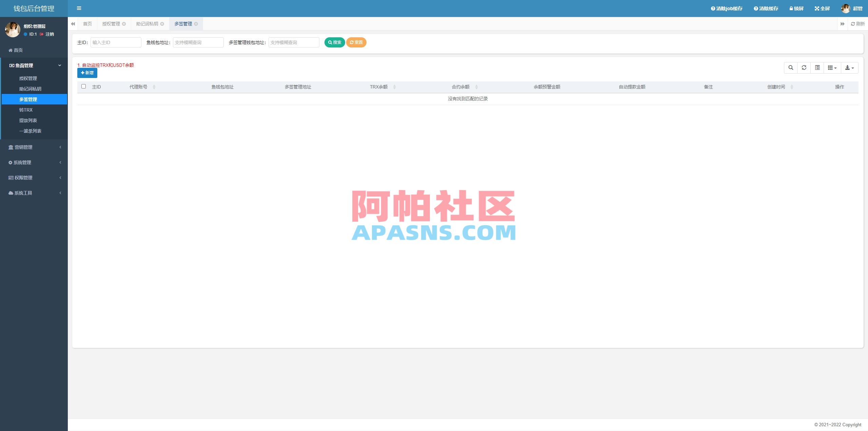The width and height of the screenshot is (868, 431).
Task: Sort by TRX余额 column arrows
Action: 394,86
